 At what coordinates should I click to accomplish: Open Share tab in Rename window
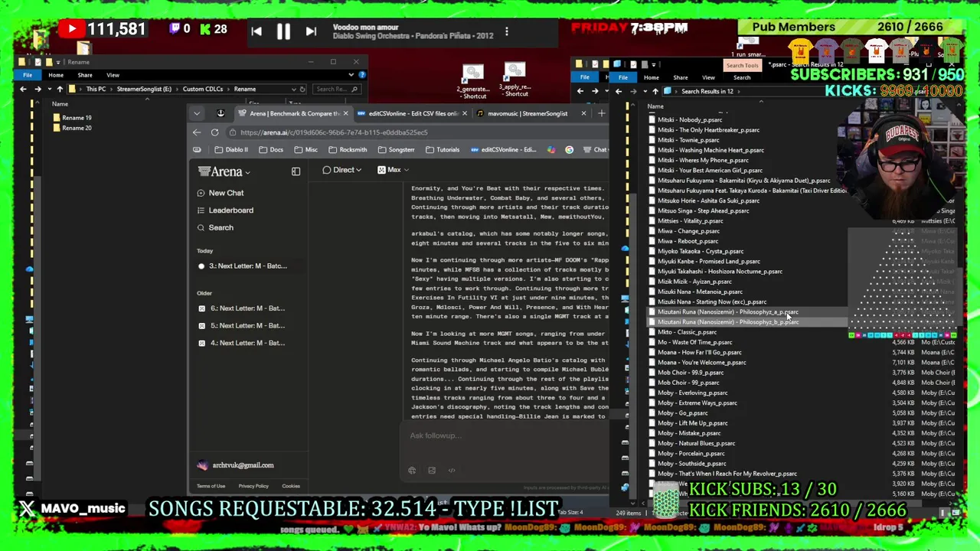click(84, 75)
